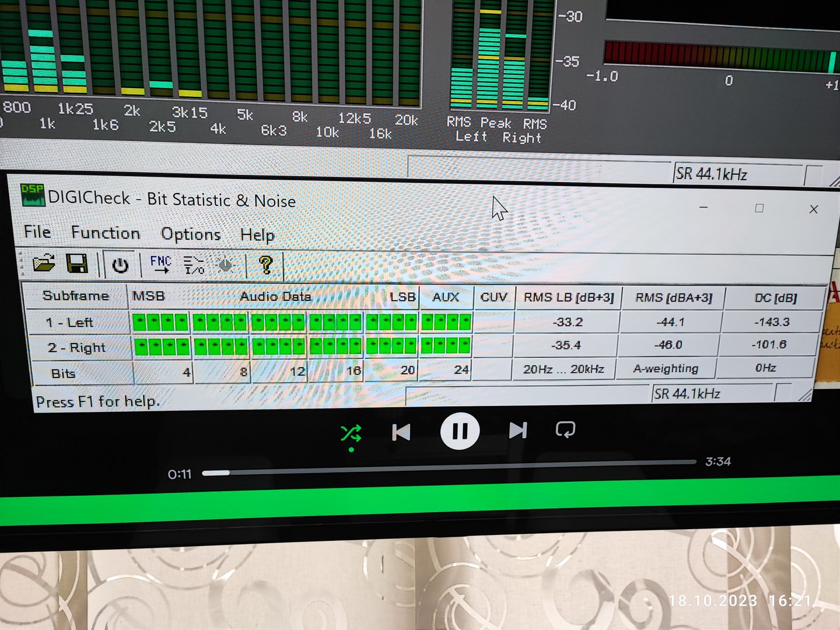Click the 0Hz cell
840x630 pixels.
(765, 368)
